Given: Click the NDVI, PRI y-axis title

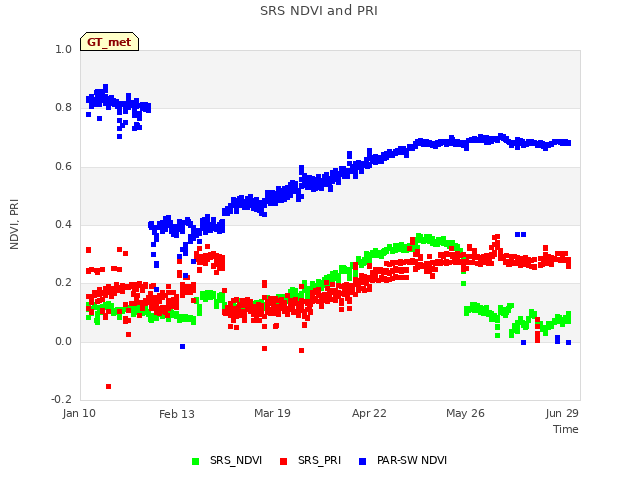Looking at the screenshot, I should [x=14, y=224].
